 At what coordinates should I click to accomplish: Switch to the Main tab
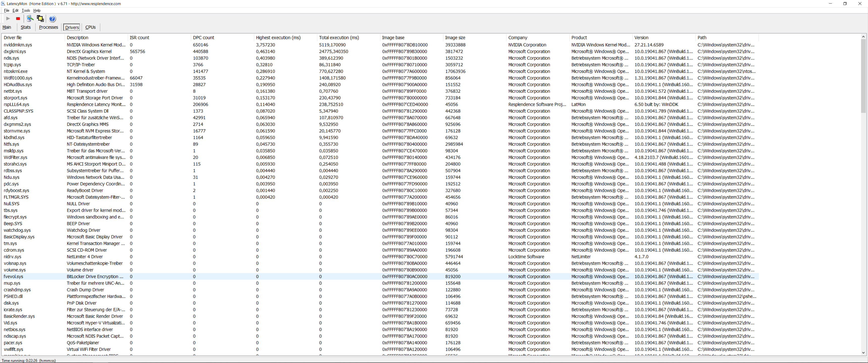click(7, 27)
